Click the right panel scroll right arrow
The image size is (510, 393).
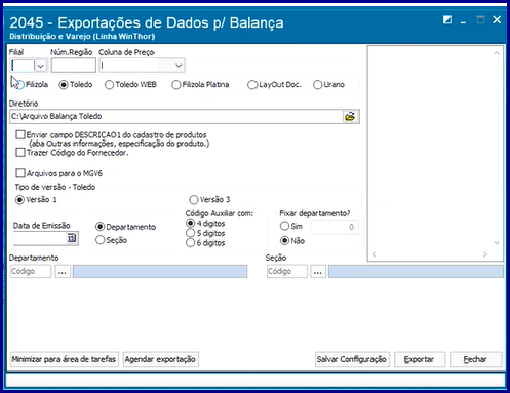(484, 254)
